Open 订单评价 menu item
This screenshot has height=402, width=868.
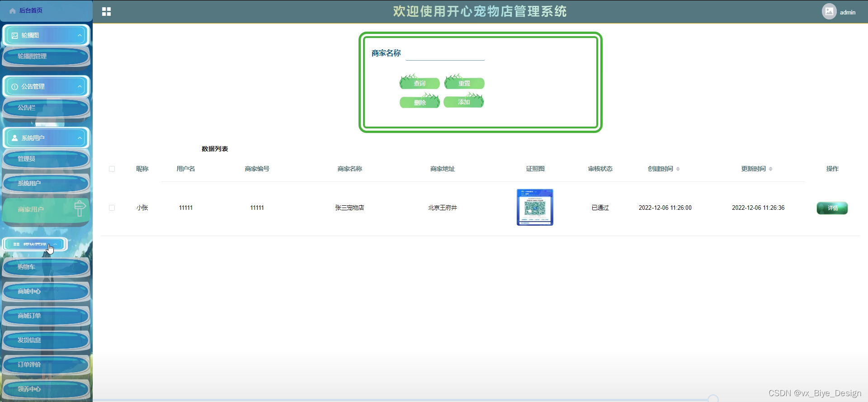(x=46, y=365)
